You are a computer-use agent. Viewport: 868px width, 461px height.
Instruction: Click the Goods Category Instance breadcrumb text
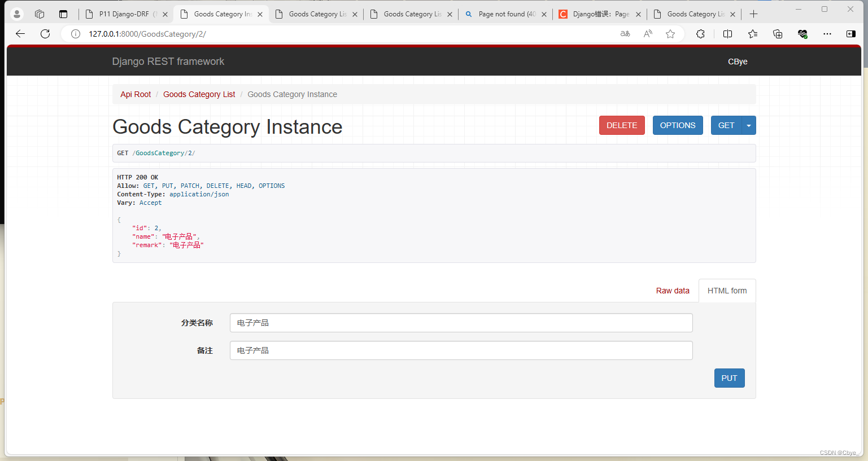(292, 94)
